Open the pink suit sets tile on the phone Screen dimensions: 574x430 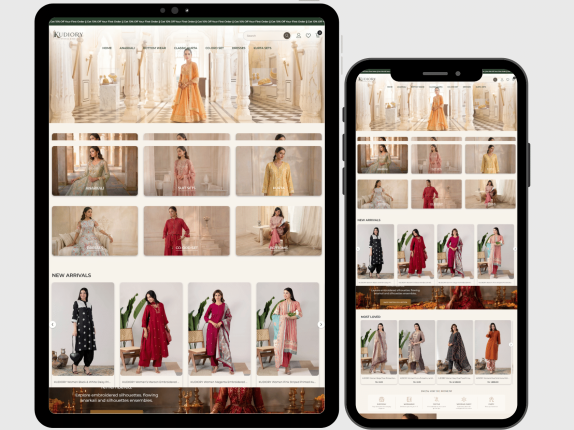click(436, 158)
